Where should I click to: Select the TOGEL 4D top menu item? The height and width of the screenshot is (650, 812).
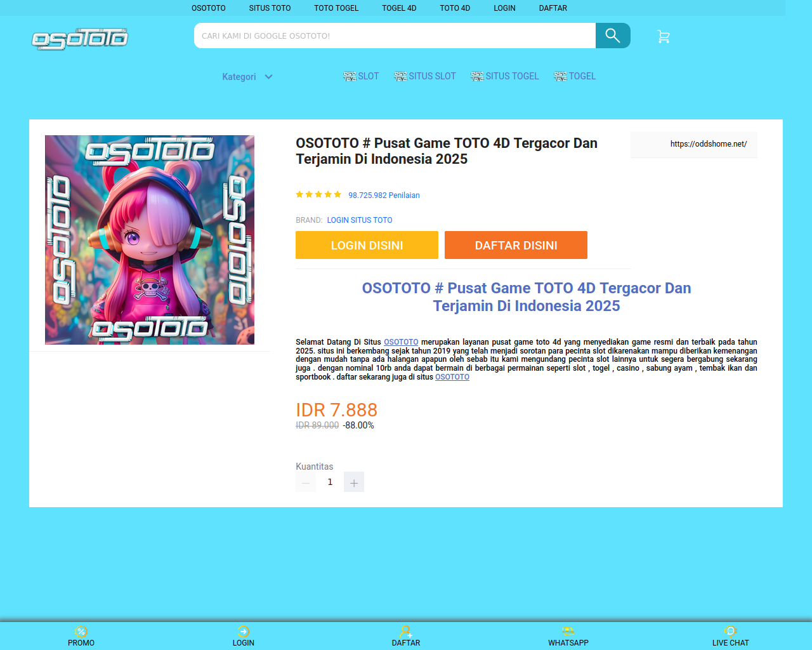point(399,8)
